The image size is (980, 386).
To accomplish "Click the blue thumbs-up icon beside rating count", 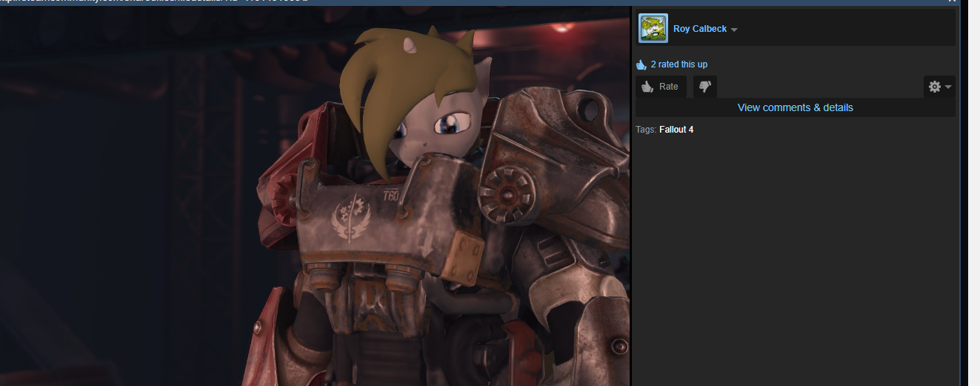I will coord(641,64).
